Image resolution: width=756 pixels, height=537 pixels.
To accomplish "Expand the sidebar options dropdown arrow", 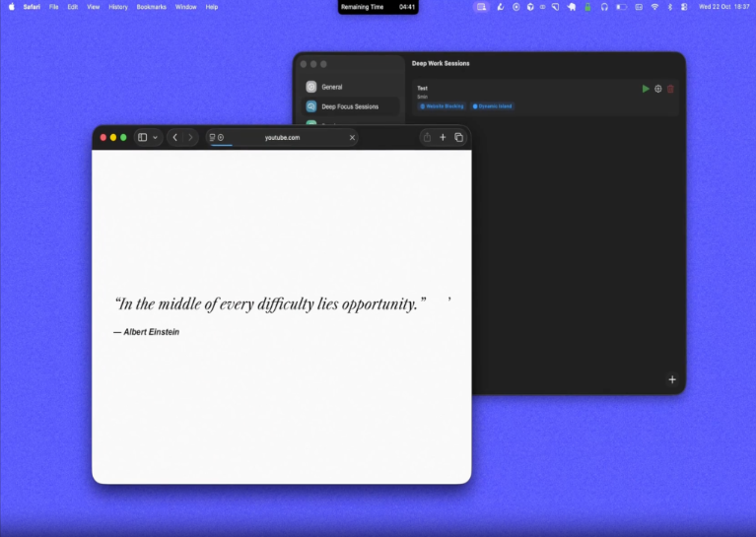I will coord(155,138).
